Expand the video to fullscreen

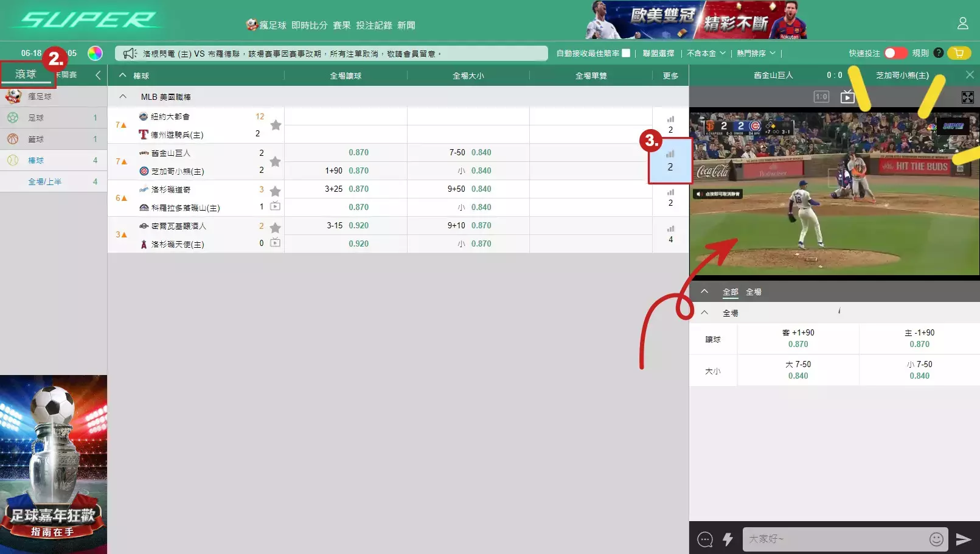tap(967, 97)
